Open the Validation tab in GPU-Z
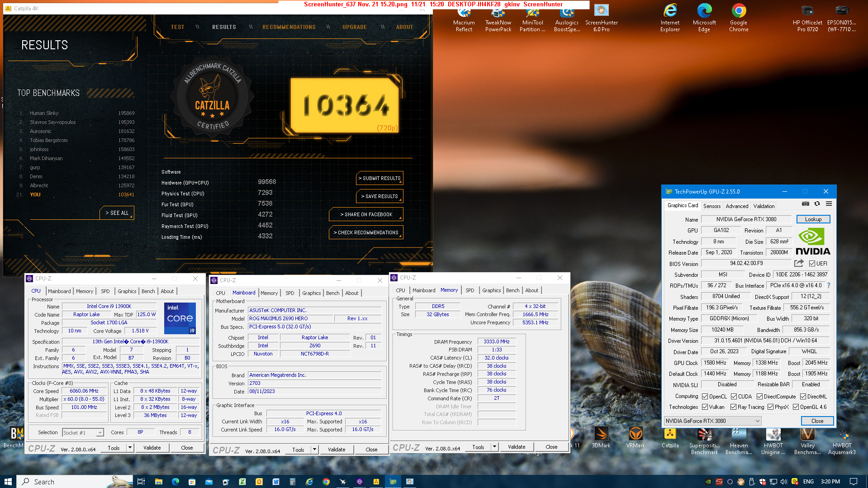The height and width of the screenshot is (488, 868). tap(764, 206)
